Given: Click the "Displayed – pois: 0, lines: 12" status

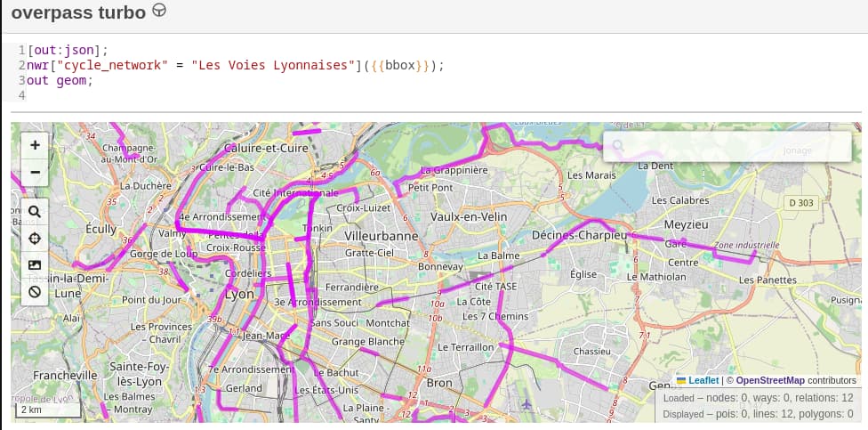Looking at the screenshot, I should tap(759, 414).
